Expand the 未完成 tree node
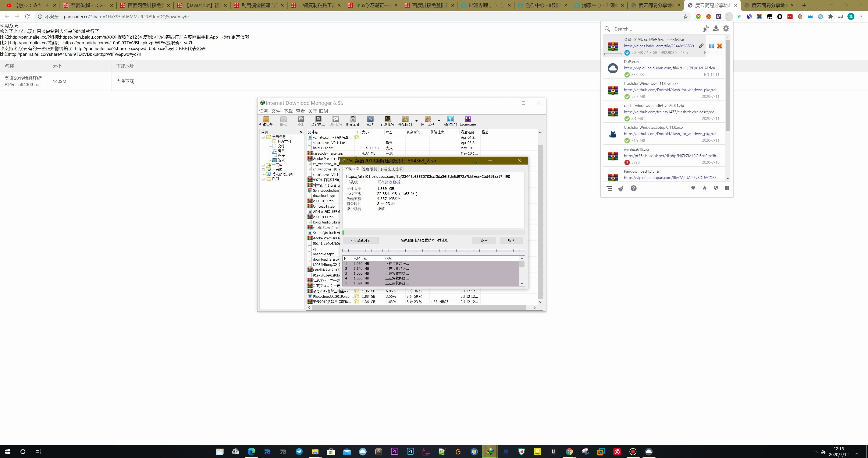The width and height of the screenshot is (868, 458). tap(263, 165)
